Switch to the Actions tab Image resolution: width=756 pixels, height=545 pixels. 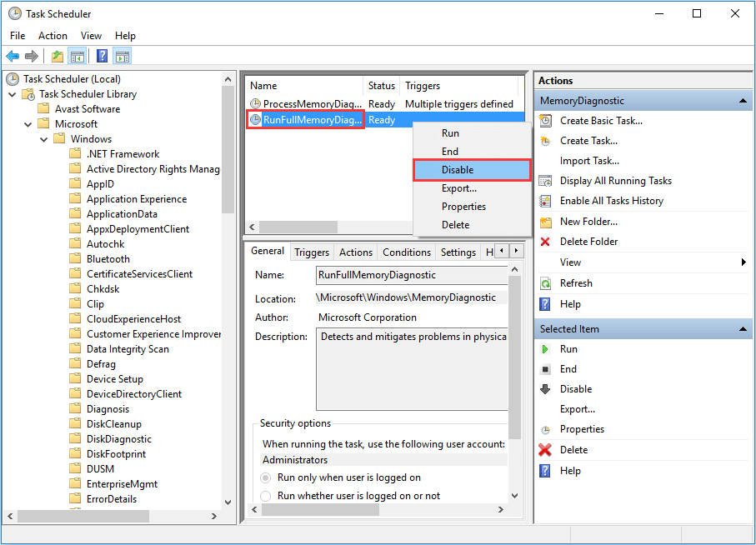click(356, 252)
